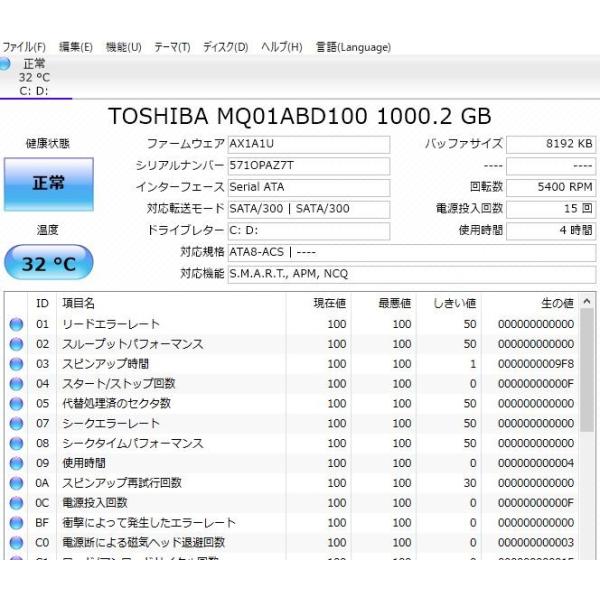Open the テーマ(T) menu

(172, 47)
